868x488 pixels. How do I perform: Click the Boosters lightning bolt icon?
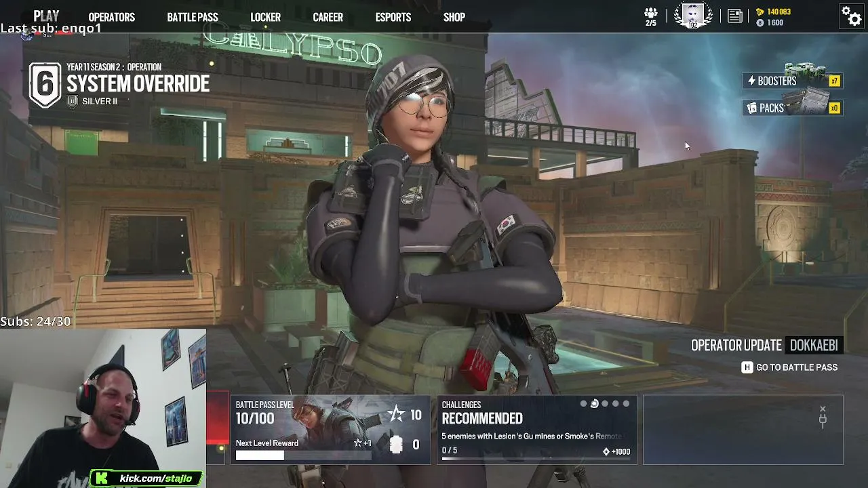[x=751, y=81]
